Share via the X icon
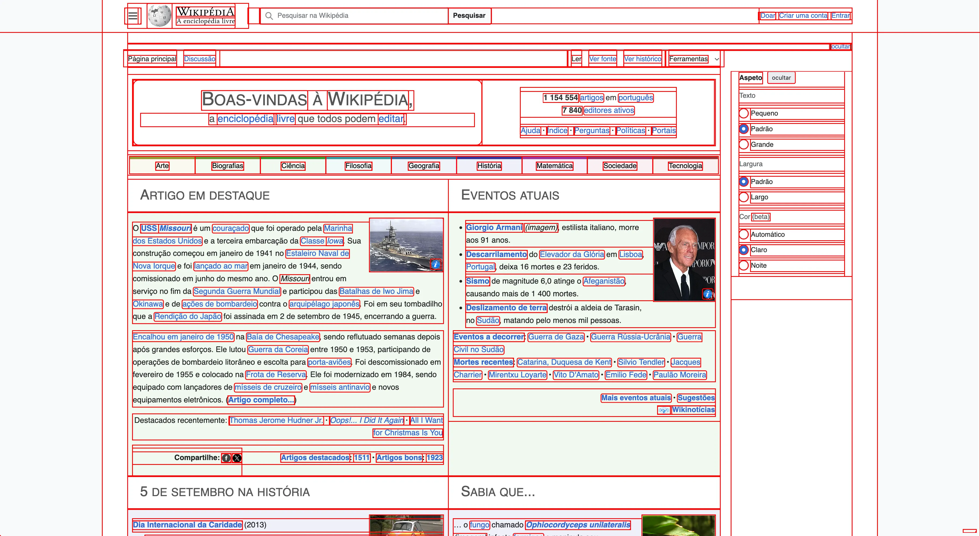The width and height of the screenshot is (980, 536). pos(237,458)
